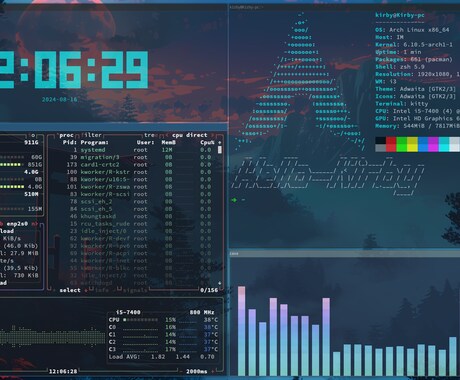This screenshot has height=380, width=460.
Task: Click the '911G' disk total value
Action: click(31, 142)
